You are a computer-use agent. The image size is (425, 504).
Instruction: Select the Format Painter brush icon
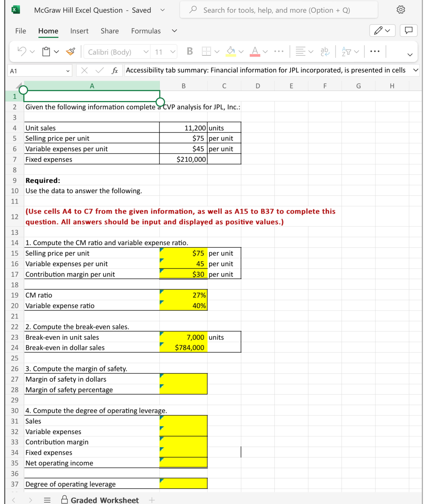pos(71,52)
